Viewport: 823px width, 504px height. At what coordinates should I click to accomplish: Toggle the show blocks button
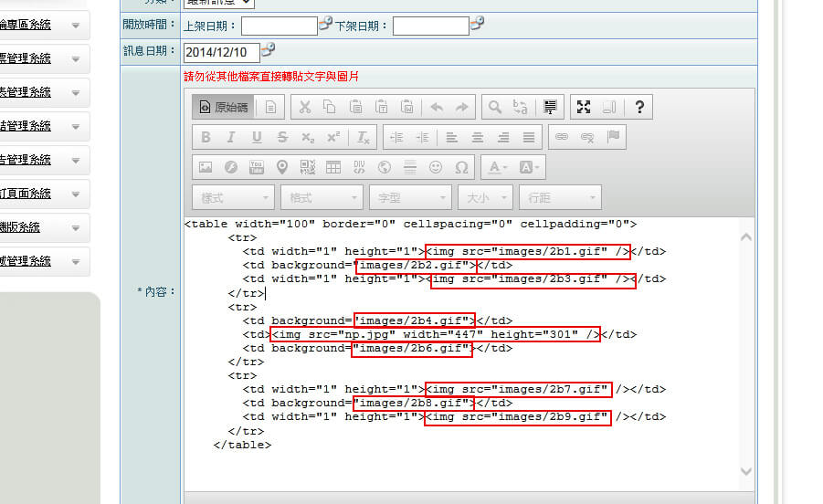610,107
